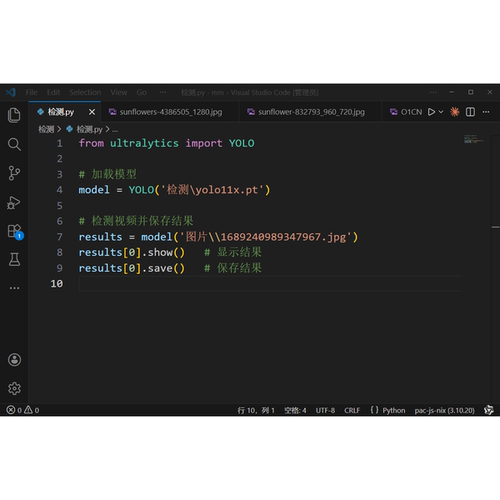The width and height of the screenshot is (500, 500).
Task: Open Manage gear icon
Action: 14,388
